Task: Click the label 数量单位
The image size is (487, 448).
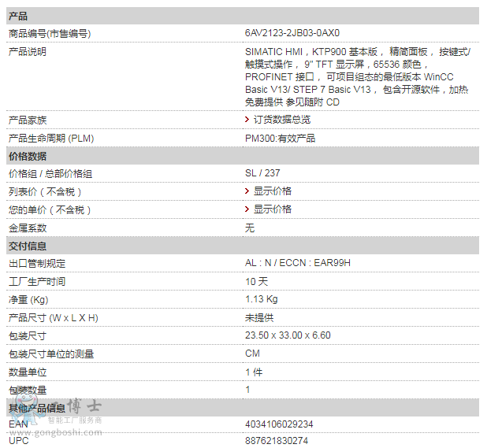Action: 28,372
